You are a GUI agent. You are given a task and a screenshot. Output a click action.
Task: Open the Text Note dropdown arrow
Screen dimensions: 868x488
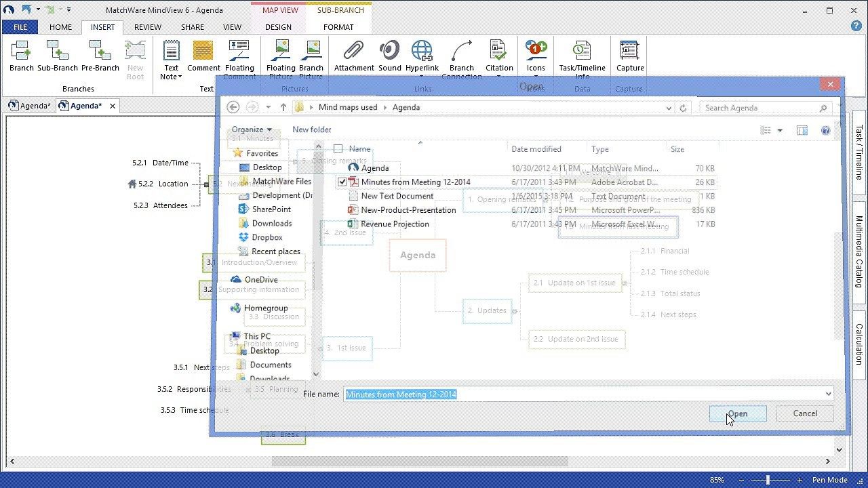180,77
